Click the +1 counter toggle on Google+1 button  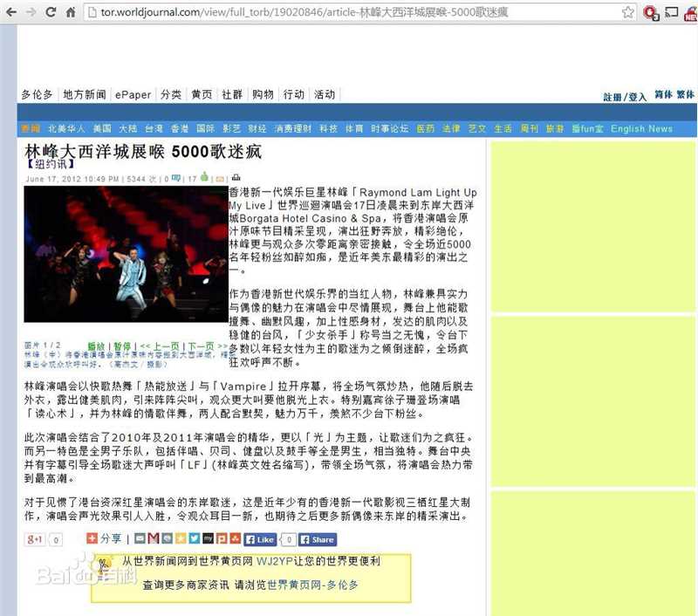(56, 539)
